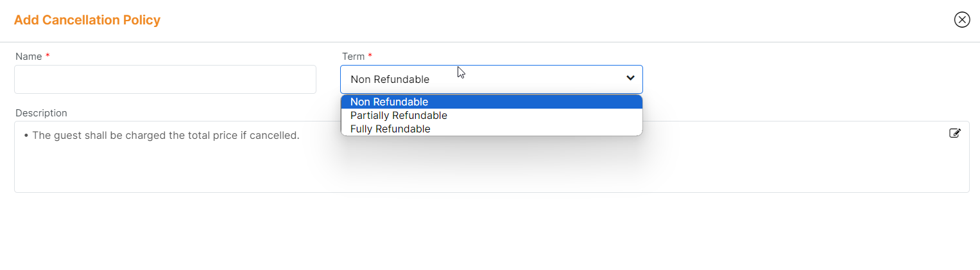Click the Term field label
The width and height of the screenshot is (980, 270).
[x=353, y=57]
